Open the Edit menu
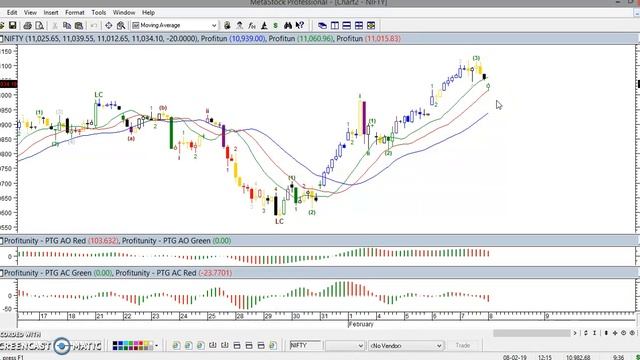 point(12,13)
